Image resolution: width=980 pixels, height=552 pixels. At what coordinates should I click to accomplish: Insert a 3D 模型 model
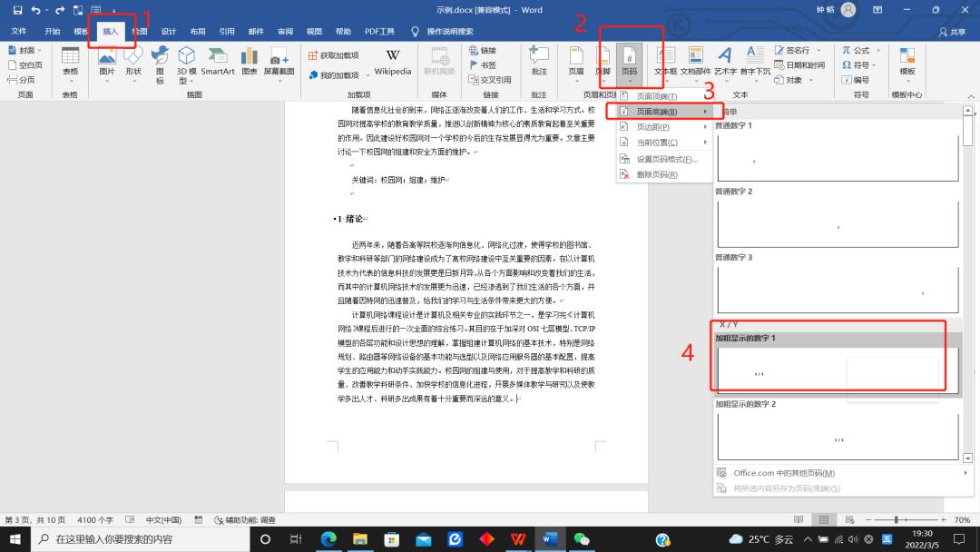coord(187,64)
